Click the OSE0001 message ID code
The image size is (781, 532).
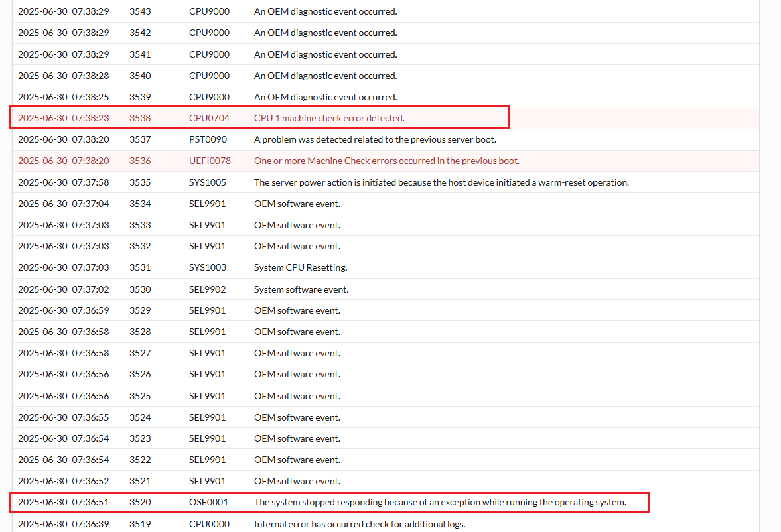pyautogui.click(x=208, y=502)
